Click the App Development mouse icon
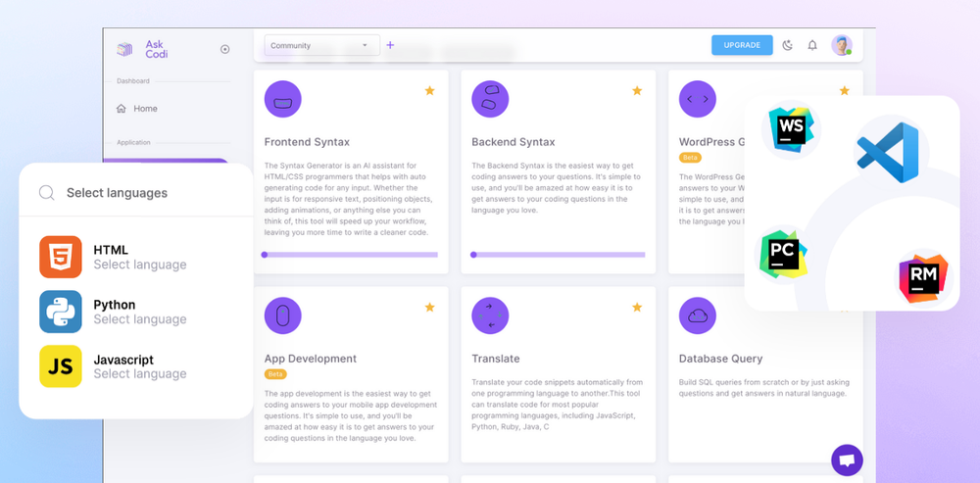The width and height of the screenshot is (980, 483). [283, 315]
